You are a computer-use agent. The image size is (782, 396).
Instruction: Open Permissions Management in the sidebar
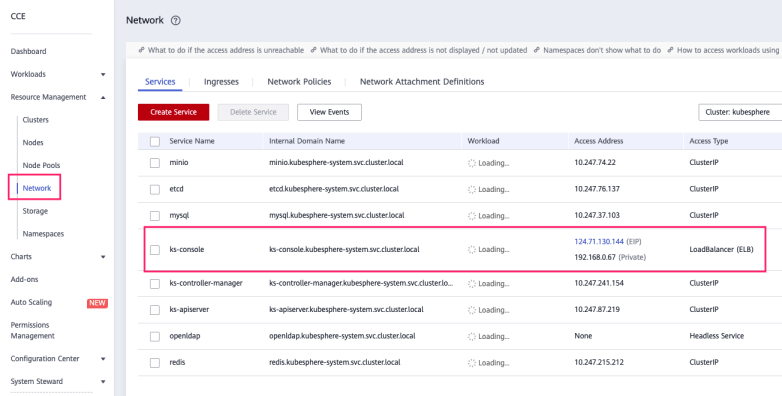pyautogui.click(x=33, y=331)
